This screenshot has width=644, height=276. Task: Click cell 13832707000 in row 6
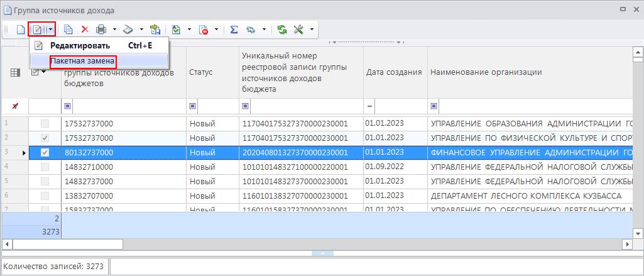[124, 196]
